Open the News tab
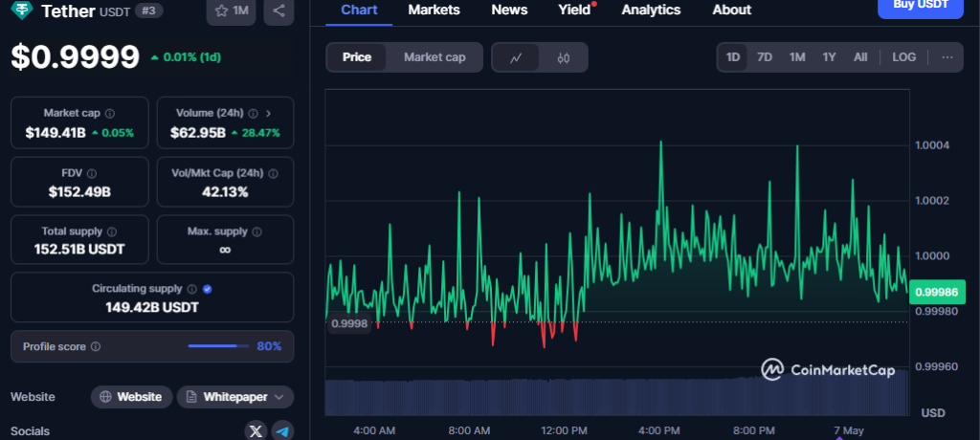Screen dimensions: 980x440 tap(509, 10)
